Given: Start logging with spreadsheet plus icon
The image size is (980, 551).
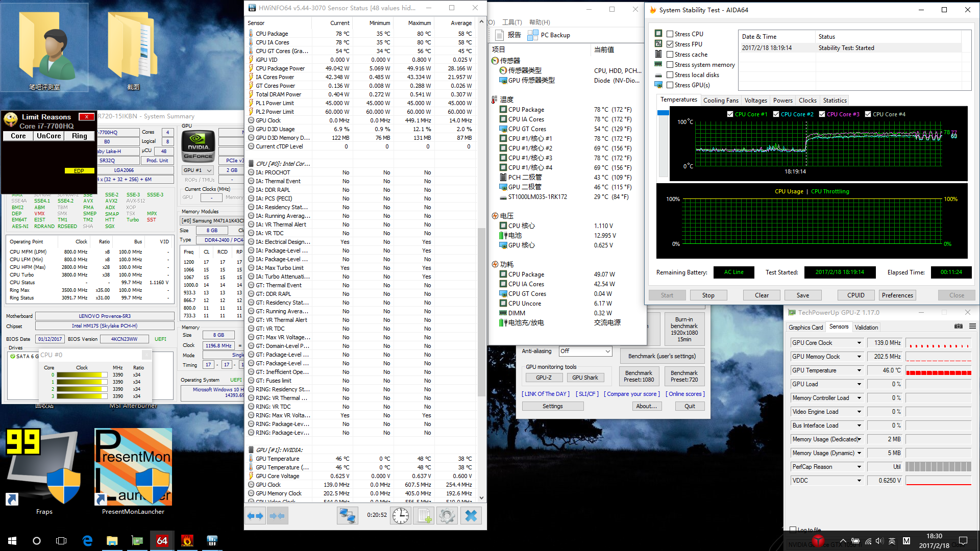Looking at the screenshot, I should pyautogui.click(x=424, y=516).
